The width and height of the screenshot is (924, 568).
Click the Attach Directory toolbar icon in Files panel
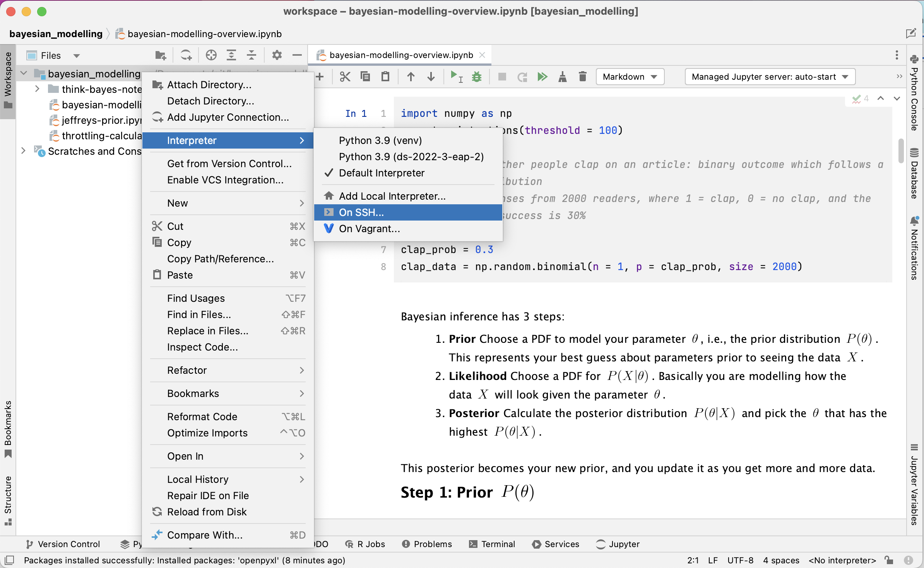click(x=161, y=55)
